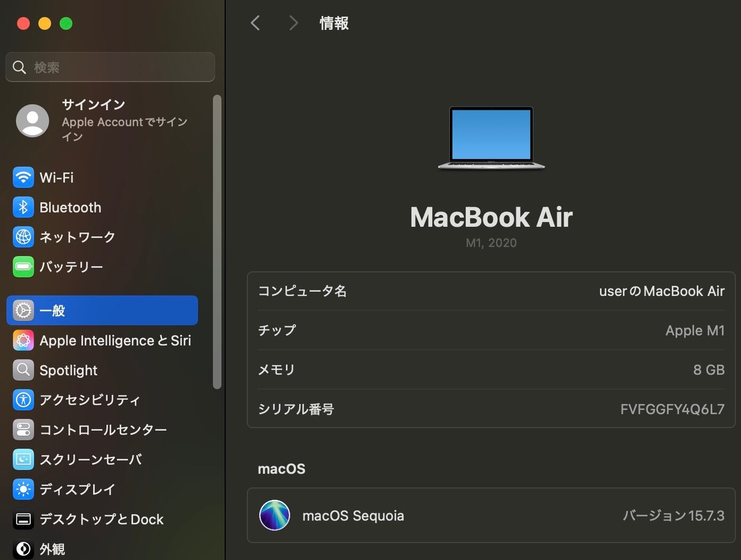Screen dimensions: 741x560
Task: Click the バージョン15.7.3 text
Action: pyautogui.click(x=673, y=515)
